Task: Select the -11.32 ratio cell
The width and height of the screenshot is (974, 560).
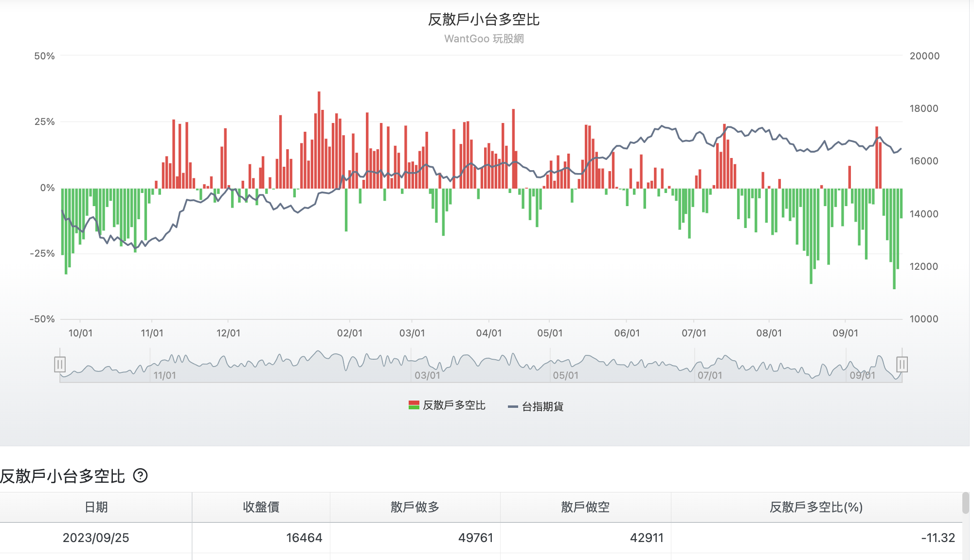Action: click(x=816, y=538)
